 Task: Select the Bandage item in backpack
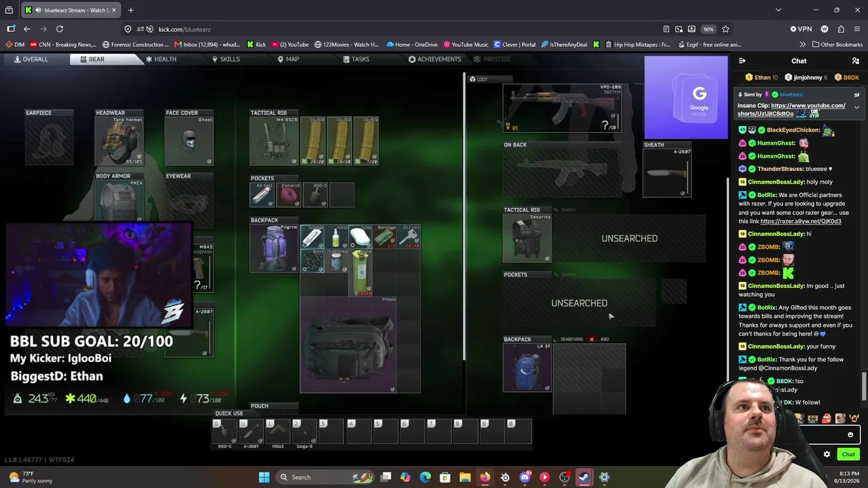384,237
